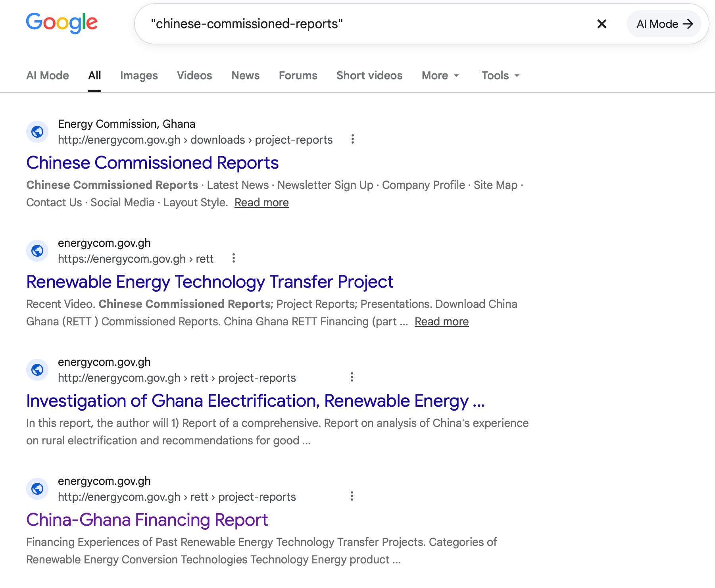Open the Short videos tab
The width and height of the screenshot is (715, 588).
pos(369,75)
